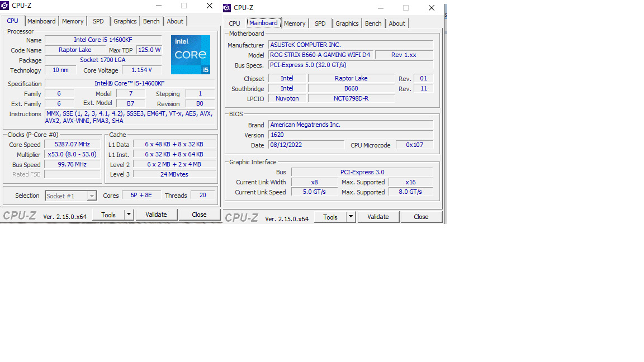This screenshot has width=644, height=362.
Task: Click the Raptor Lake code name value
Action: point(75,50)
